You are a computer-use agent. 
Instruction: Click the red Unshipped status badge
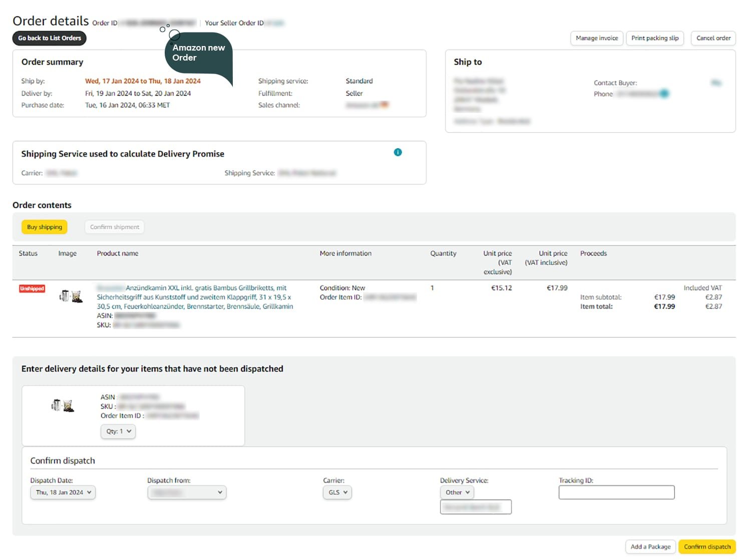point(32,289)
